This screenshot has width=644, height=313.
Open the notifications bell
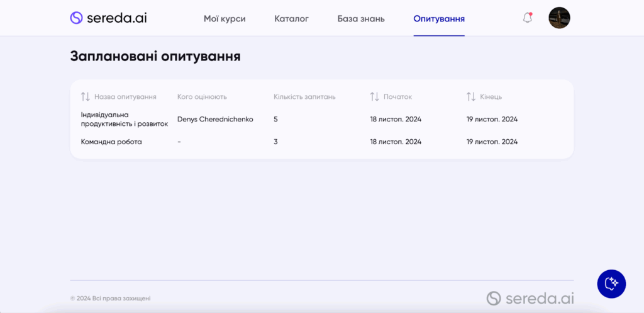tap(528, 18)
